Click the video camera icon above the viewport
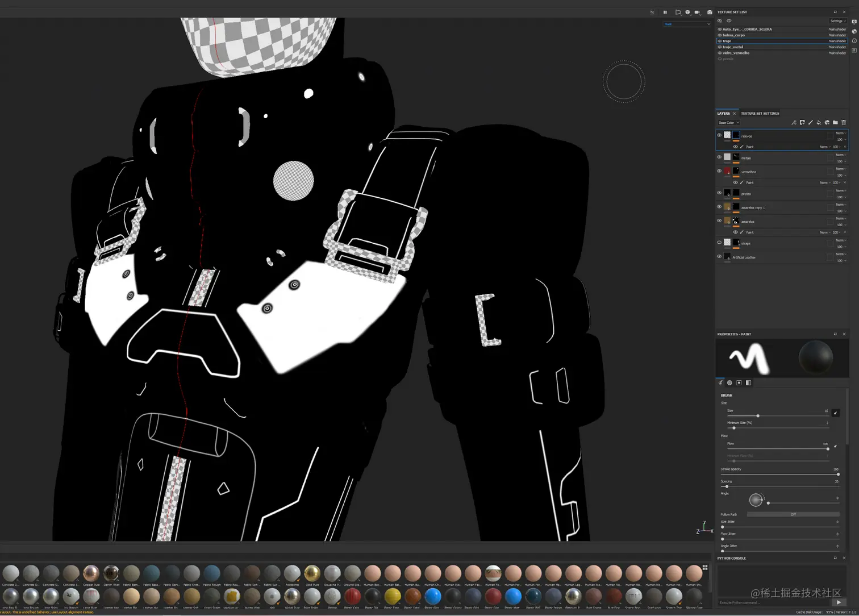The image size is (859, 616). tap(697, 12)
